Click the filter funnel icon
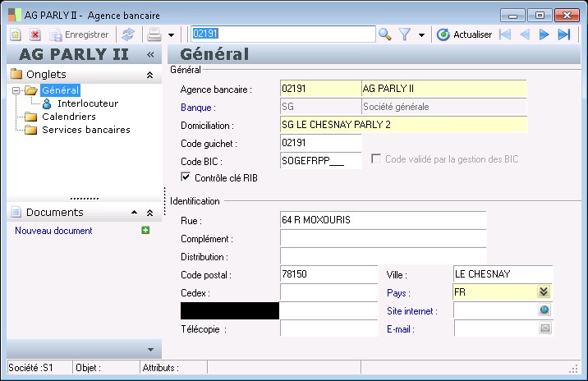Image resolution: width=588 pixels, height=381 pixels. (x=405, y=34)
